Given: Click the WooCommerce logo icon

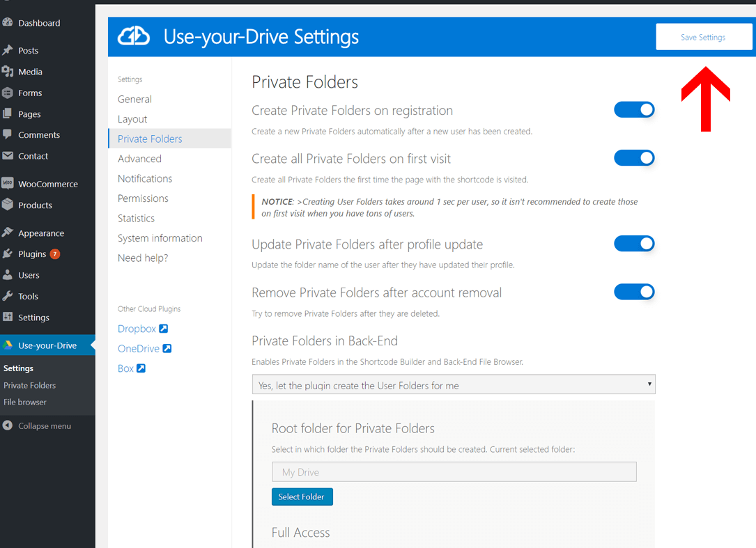Looking at the screenshot, I should coord(7,183).
